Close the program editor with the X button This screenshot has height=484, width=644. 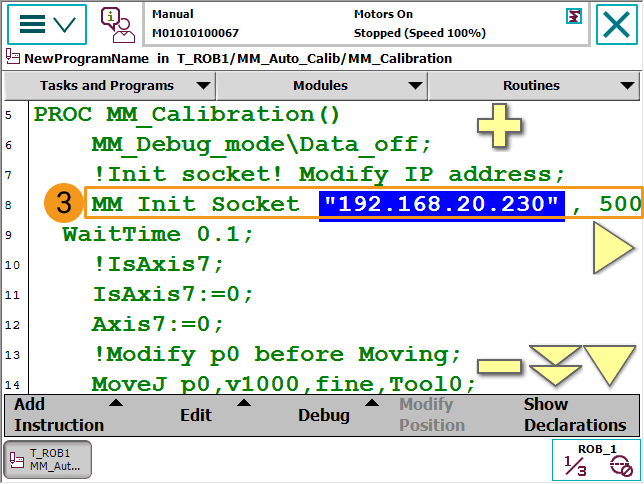pyautogui.click(x=619, y=24)
